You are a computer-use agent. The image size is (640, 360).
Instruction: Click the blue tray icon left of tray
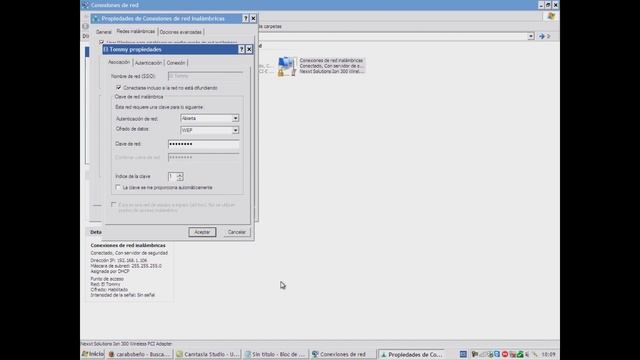[463, 354]
